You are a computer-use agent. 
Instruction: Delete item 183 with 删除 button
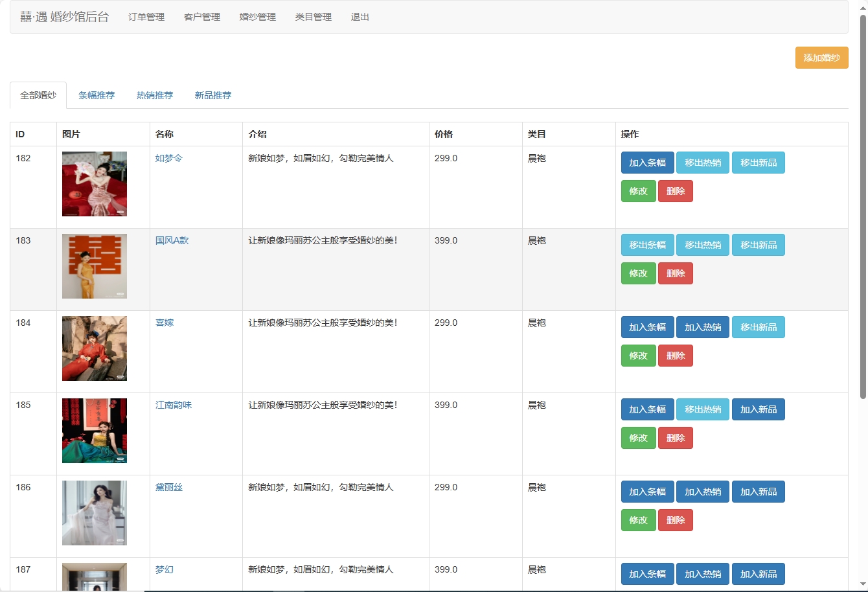[675, 273]
